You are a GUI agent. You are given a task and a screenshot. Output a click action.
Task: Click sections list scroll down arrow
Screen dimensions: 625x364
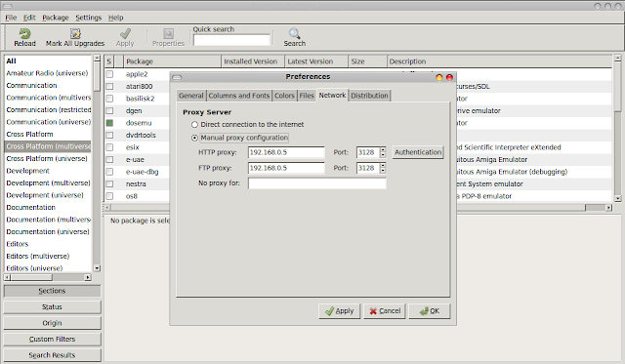97,268
